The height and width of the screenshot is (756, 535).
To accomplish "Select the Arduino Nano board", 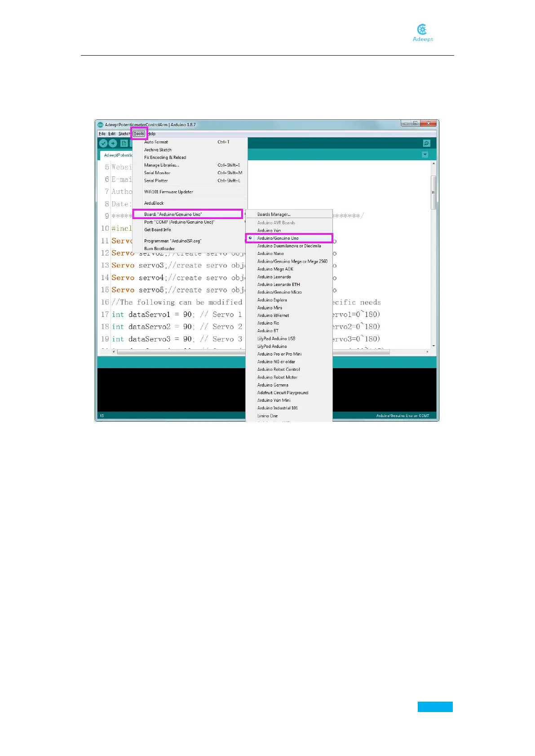I will tap(289, 254).
